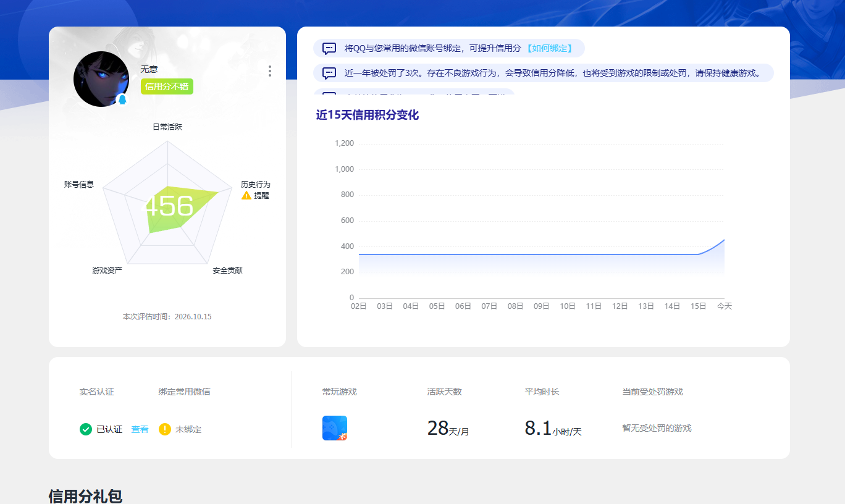
Task: Click 本次评估时间：2026.10.15 text
Action: pos(167,317)
